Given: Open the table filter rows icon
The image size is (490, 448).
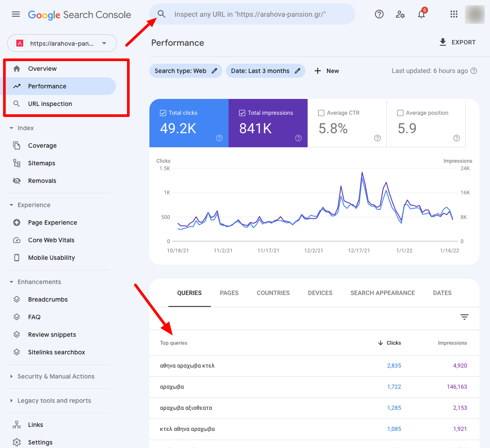Looking at the screenshot, I should (465, 317).
